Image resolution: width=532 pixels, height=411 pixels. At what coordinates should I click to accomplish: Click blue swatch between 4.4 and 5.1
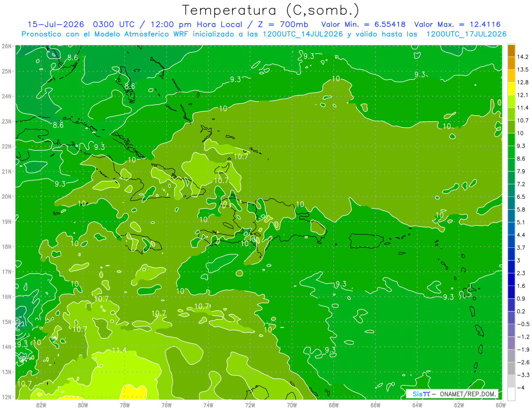(x=511, y=228)
